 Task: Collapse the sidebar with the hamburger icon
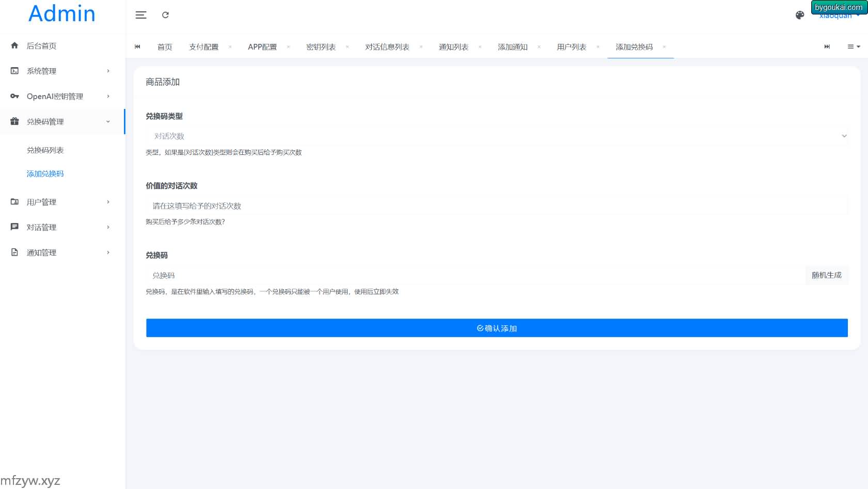tap(141, 15)
